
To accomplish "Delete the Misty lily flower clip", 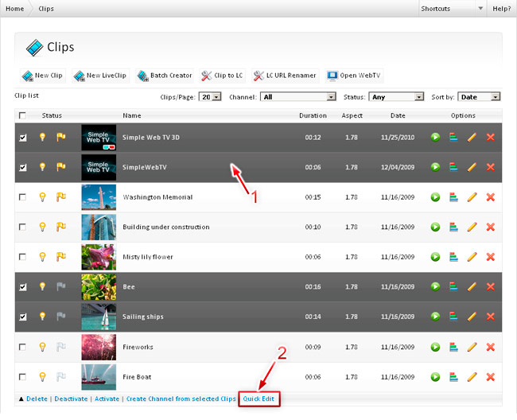I will pos(490,257).
